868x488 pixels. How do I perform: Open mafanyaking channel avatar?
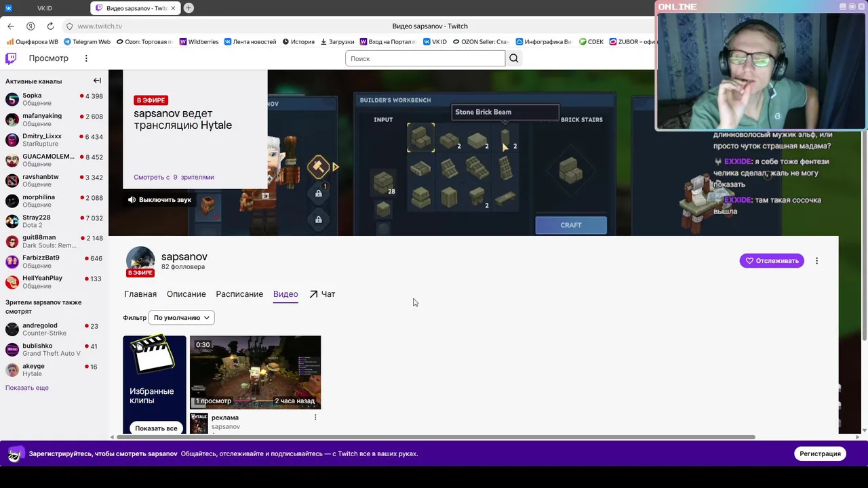point(12,120)
